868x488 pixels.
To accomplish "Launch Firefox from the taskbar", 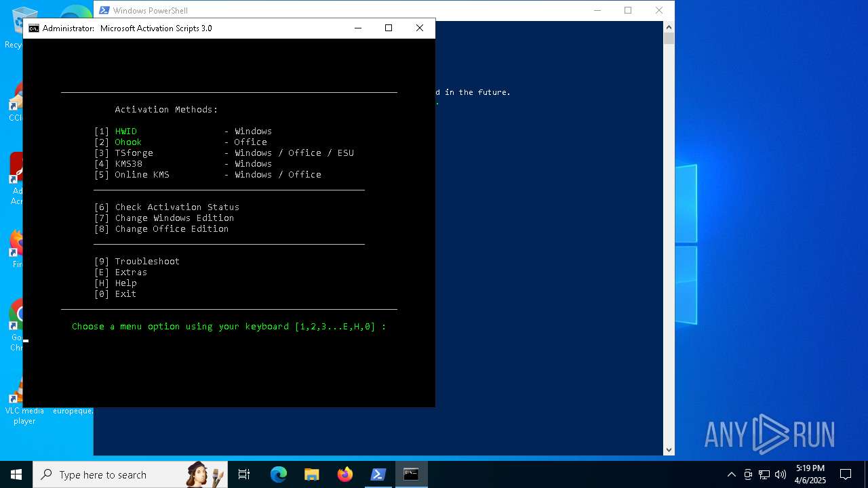I will (345, 474).
